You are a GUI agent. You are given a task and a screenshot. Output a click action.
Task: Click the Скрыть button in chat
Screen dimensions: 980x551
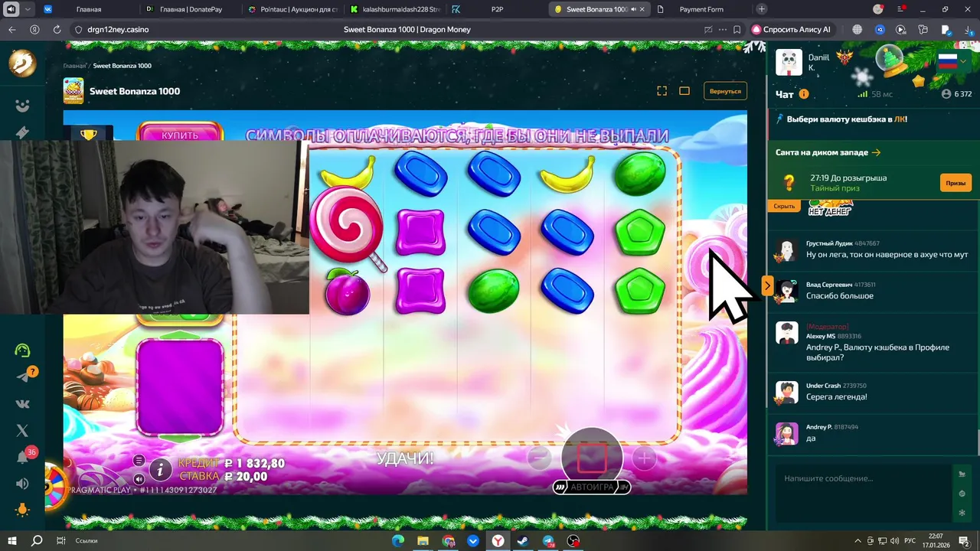(784, 206)
